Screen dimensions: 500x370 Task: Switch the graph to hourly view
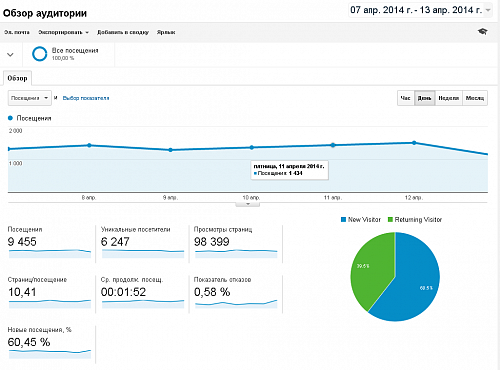coord(405,98)
